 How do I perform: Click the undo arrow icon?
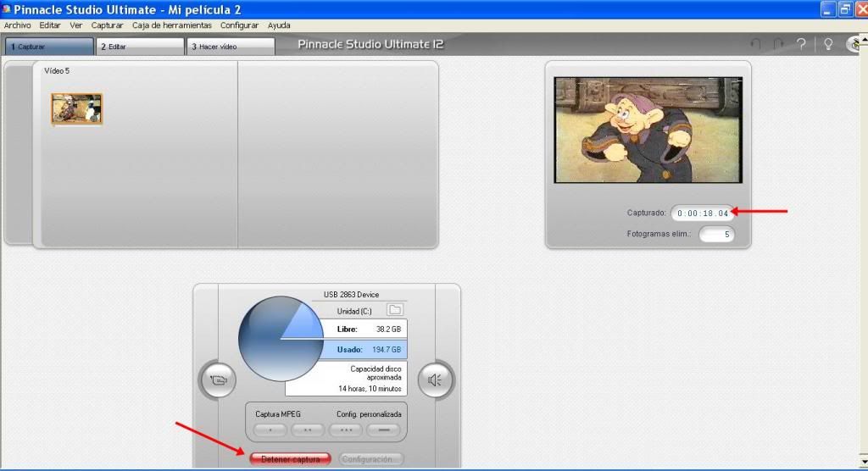[756, 44]
